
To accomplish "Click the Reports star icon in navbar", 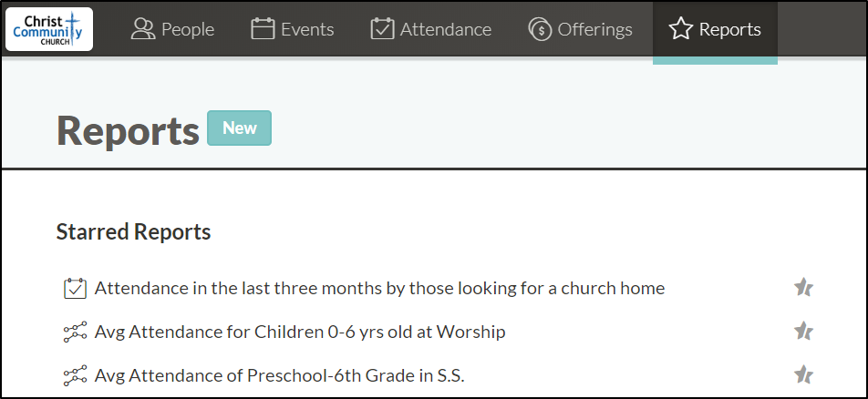I will (681, 29).
